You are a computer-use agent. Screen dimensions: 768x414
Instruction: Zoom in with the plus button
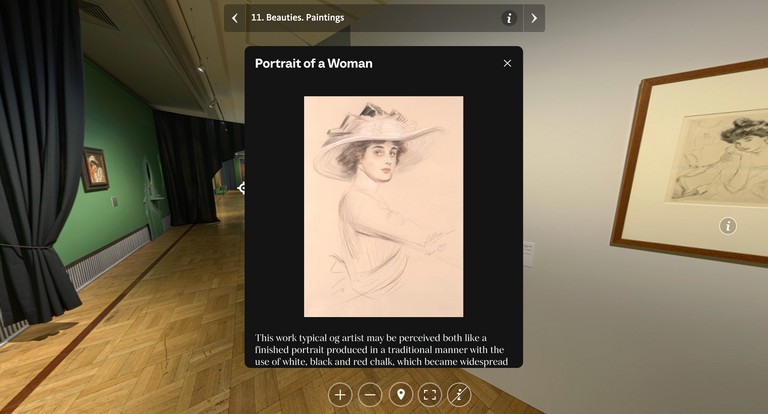tap(340, 395)
